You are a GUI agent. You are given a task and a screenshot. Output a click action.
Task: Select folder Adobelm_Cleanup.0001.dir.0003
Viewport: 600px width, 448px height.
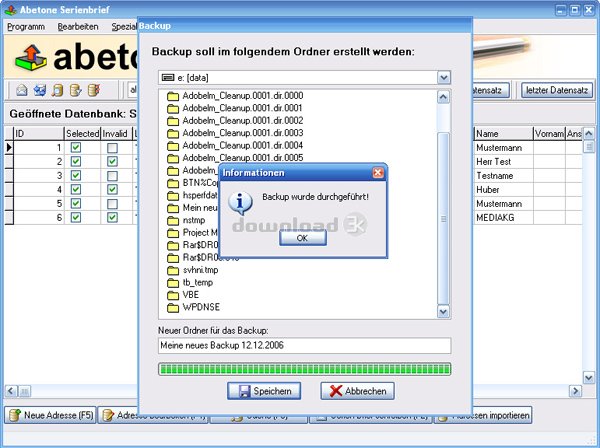(235, 133)
